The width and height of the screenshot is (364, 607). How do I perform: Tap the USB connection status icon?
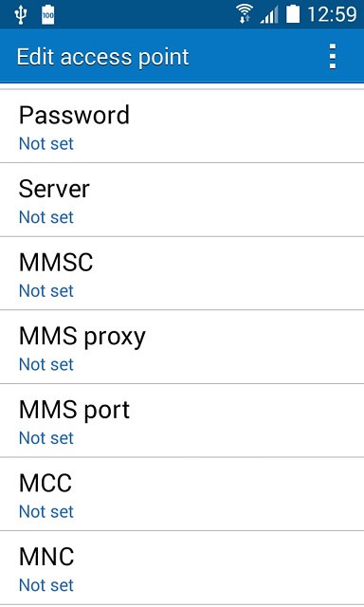point(21,15)
